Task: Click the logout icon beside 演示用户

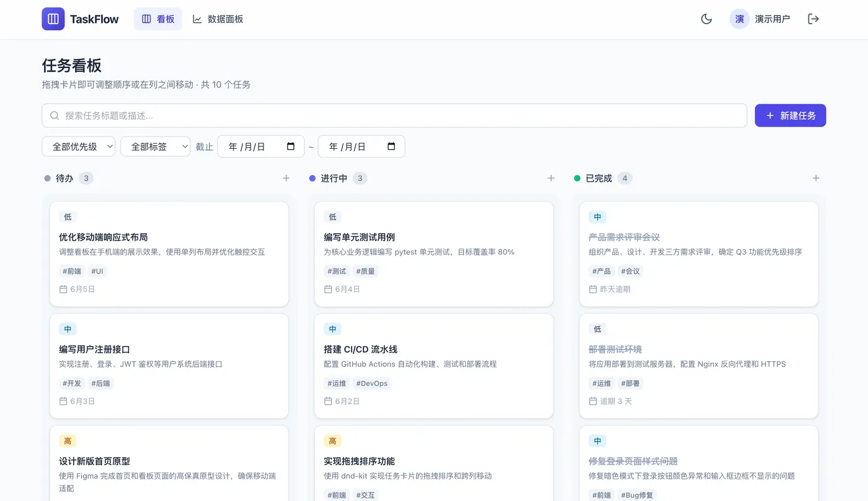Action: (813, 19)
